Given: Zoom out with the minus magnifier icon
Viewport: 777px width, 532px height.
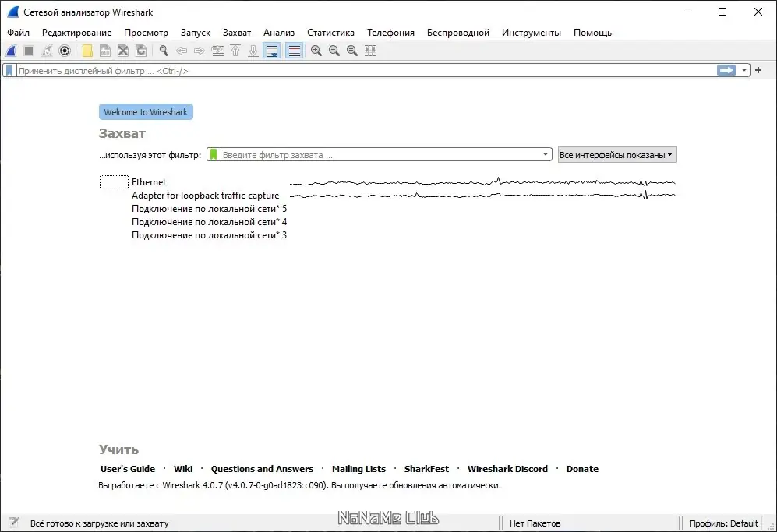Looking at the screenshot, I should tap(334, 51).
